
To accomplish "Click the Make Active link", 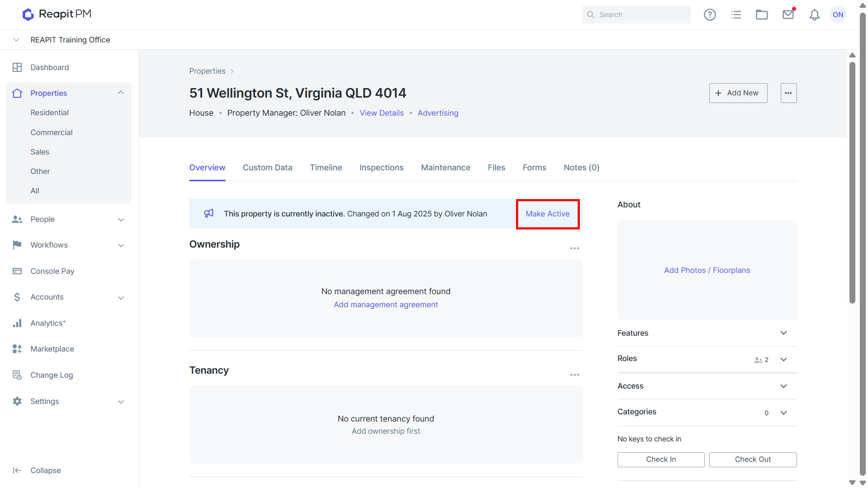I will point(548,214).
